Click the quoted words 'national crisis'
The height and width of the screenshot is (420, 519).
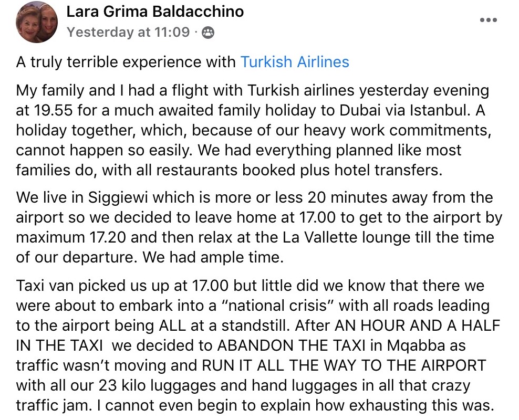click(278, 305)
